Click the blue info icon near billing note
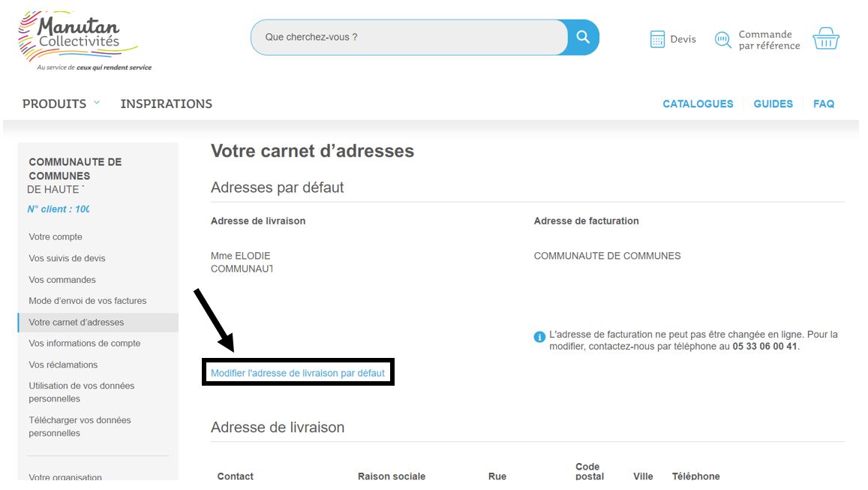The width and height of the screenshot is (868, 490). tap(539, 337)
